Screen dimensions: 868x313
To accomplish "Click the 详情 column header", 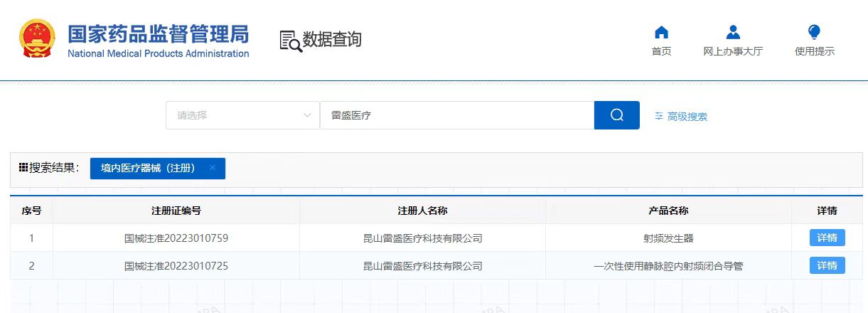I will [827, 211].
